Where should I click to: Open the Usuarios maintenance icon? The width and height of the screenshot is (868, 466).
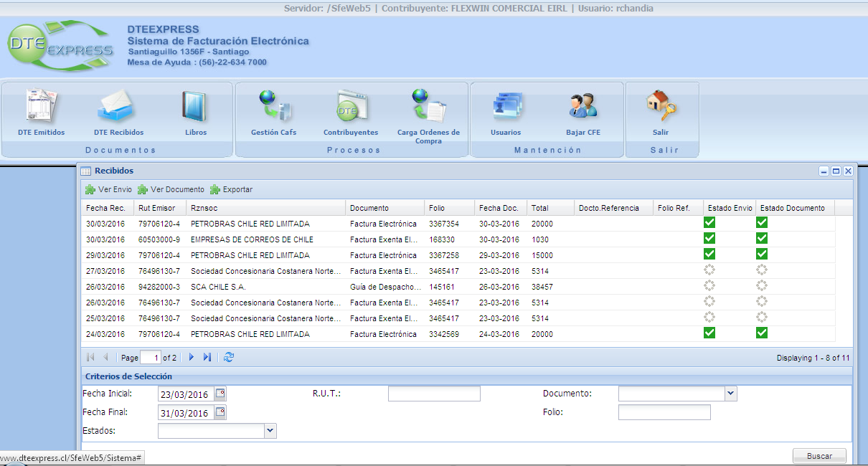[506, 107]
